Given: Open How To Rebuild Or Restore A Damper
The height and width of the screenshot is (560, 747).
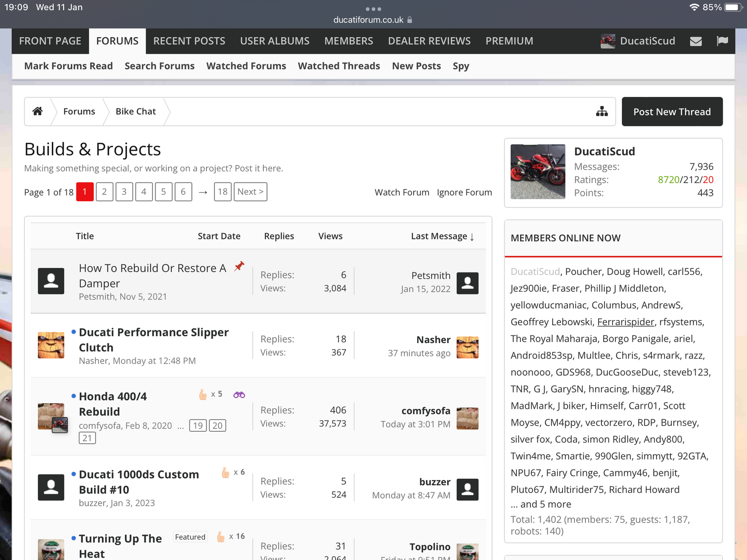Looking at the screenshot, I should [153, 276].
